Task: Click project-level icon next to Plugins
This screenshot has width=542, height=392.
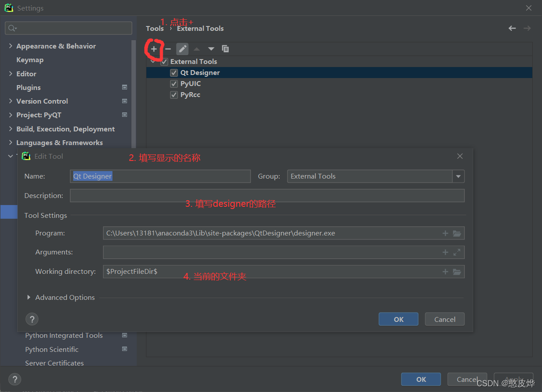Action: pos(125,87)
